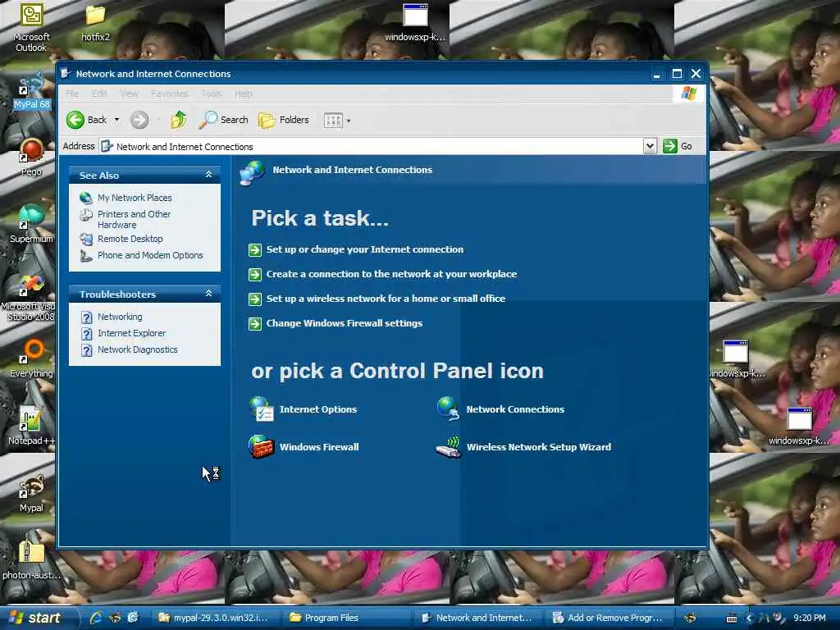Select the windowsxp-k... icon at top of desktop

(415, 24)
